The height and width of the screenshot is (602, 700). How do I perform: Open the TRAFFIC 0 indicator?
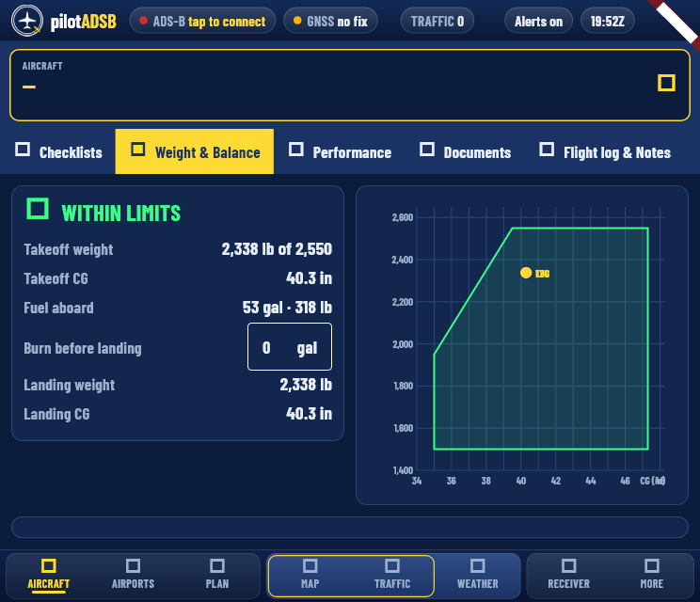(x=437, y=21)
